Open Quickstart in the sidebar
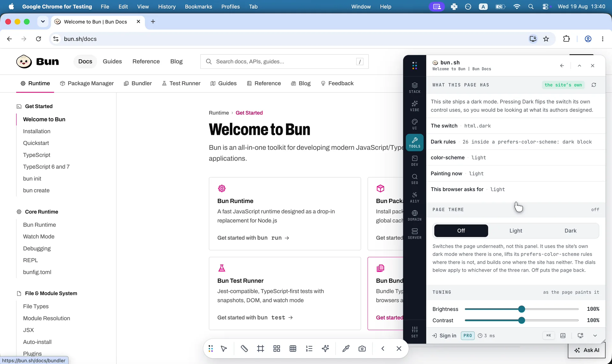The height and width of the screenshot is (364, 612). coord(36,143)
